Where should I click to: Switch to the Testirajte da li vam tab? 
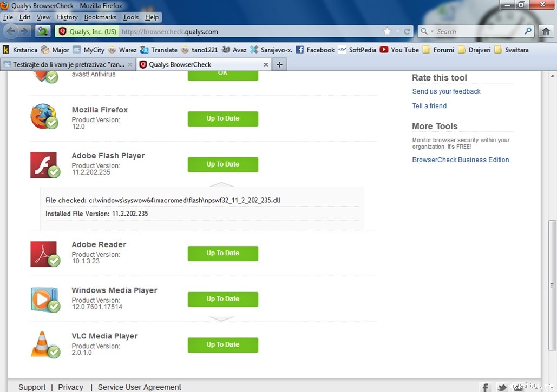coord(68,64)
